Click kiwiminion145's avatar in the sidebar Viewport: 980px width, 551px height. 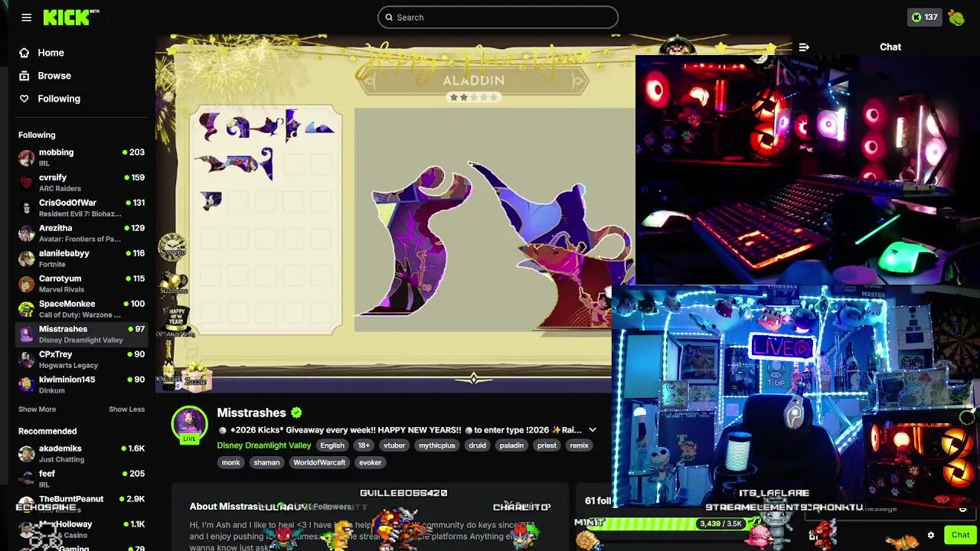(27, 385)
